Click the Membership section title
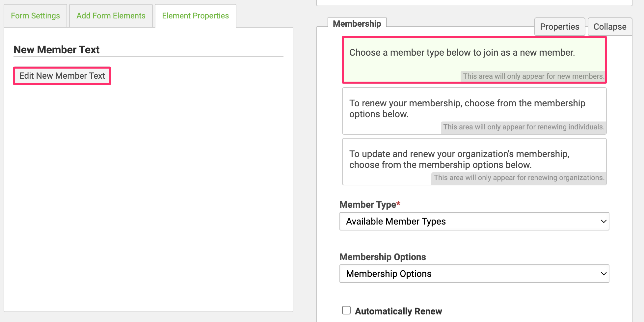This screenshot has width=644, height=322. click(357, 24)
